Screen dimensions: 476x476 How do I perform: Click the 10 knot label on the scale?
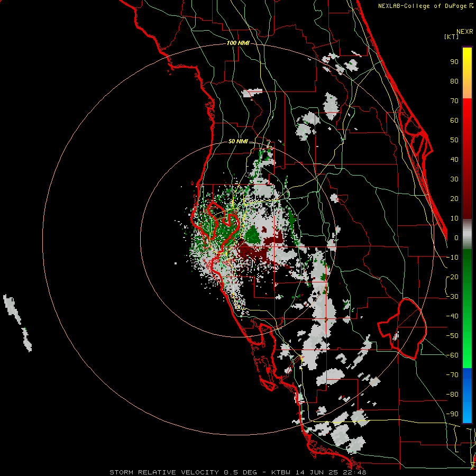[x=454, y=218]
